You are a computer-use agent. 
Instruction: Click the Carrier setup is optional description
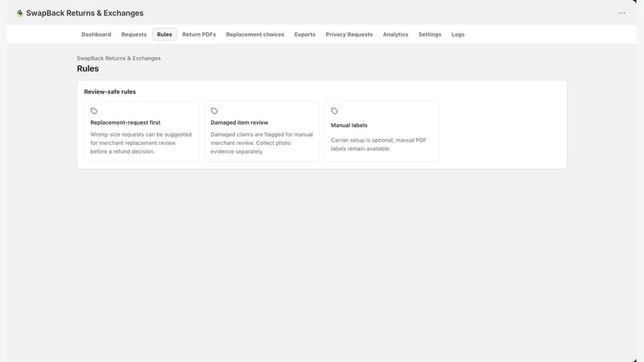pos(378,145)
